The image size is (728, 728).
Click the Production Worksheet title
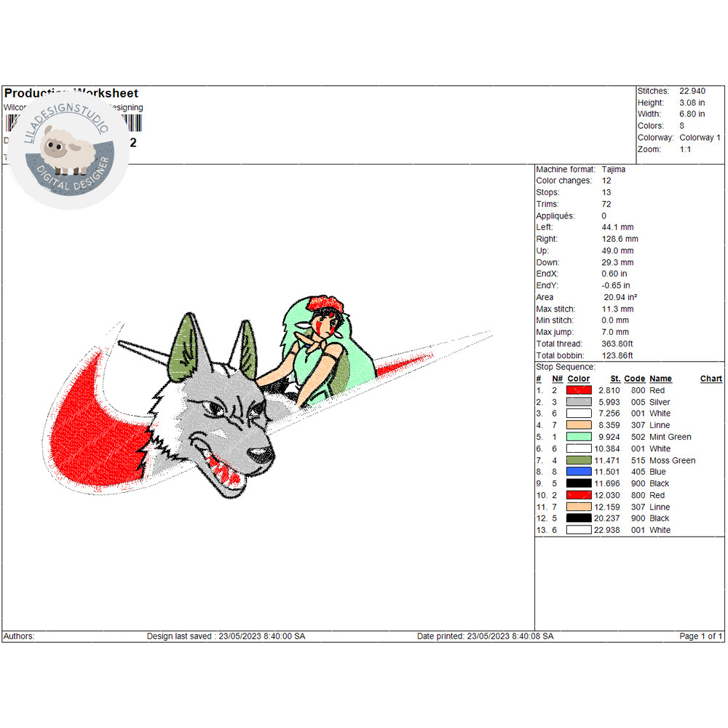[x=71, y=93]
